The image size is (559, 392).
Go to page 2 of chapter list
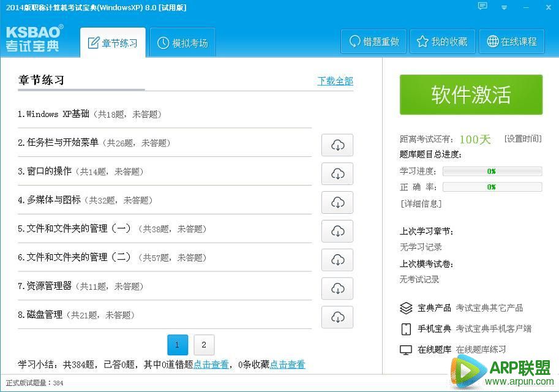203,345
